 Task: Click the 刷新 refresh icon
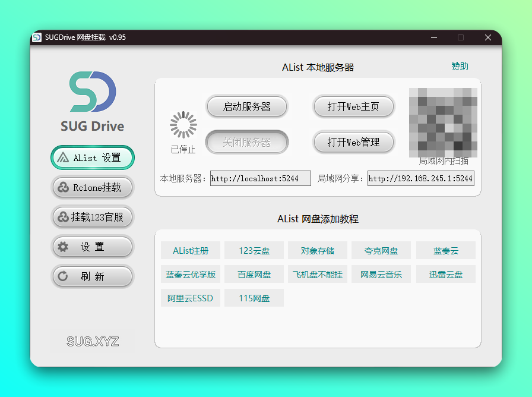(x=65, y=276)
